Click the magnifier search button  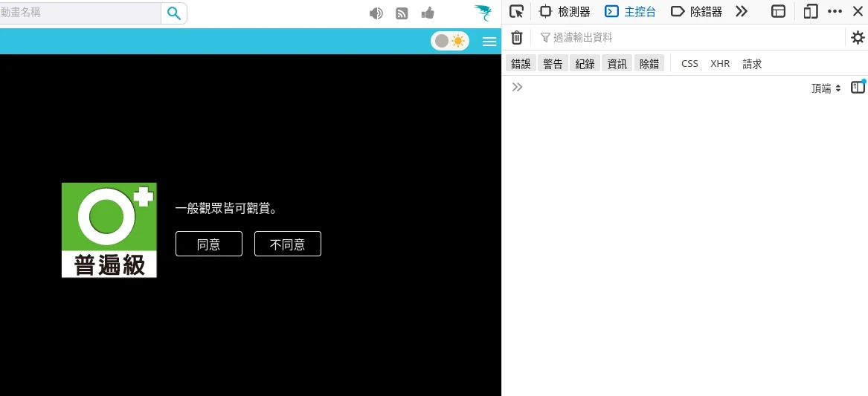pyautogui.click(x=174, y=13)
